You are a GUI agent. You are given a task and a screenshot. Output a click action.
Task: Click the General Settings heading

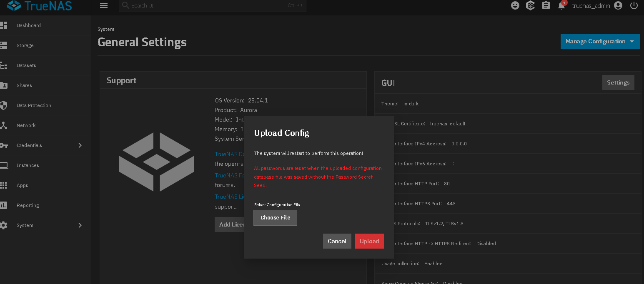click(x=142, y=42)
